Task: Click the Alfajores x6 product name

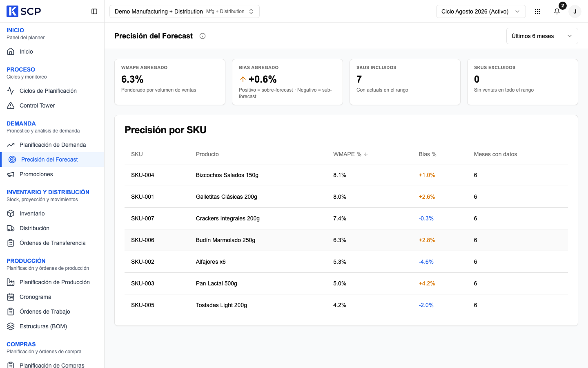Action: 211,262
